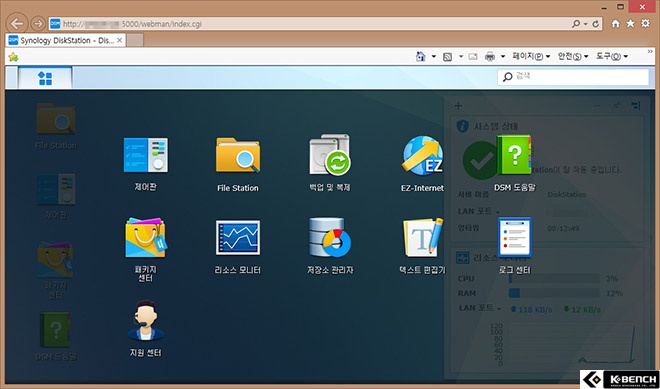
Task: Focus the DSM 검색 search field
Action: 573,77
